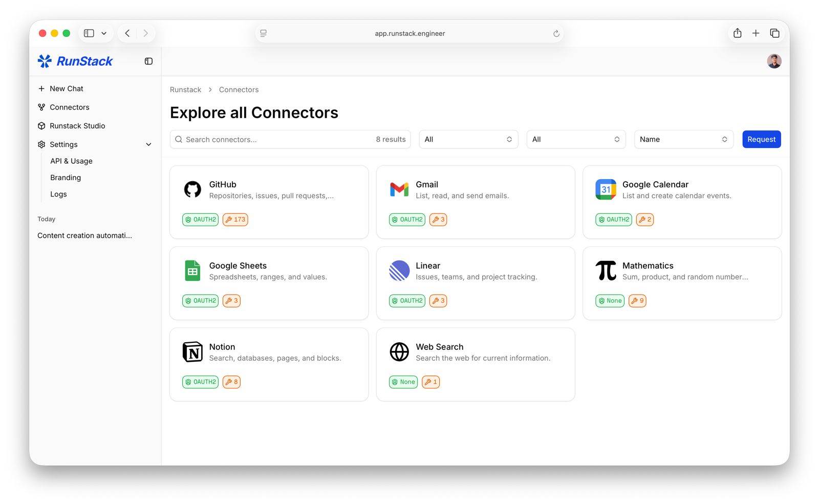The height and width of the screenshot is (504, 819).
Task: Click Gmail's OAUTH2 badge
Action: pyautogui.click(x=407, y=220)
